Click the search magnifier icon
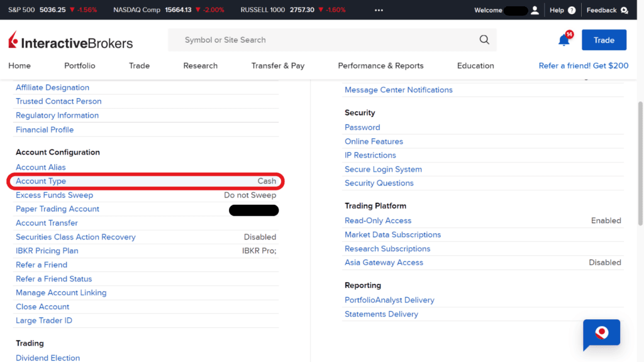Screen dimensions: 644x362 (484, 40)
